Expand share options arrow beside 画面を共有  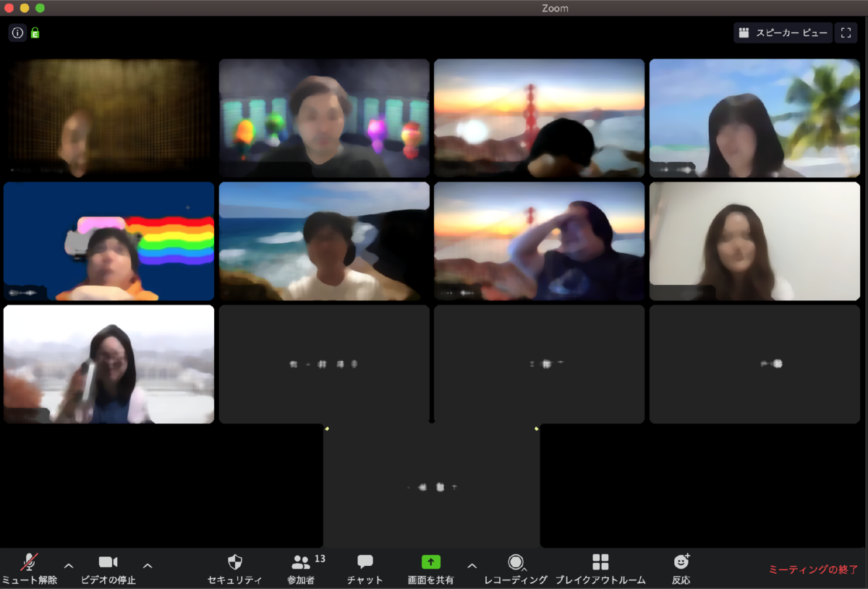coord(472,565)
